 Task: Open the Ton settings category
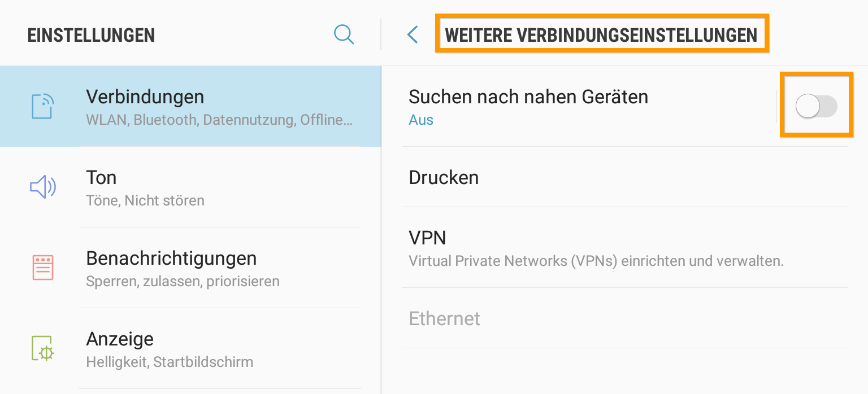tap(190, 187)
